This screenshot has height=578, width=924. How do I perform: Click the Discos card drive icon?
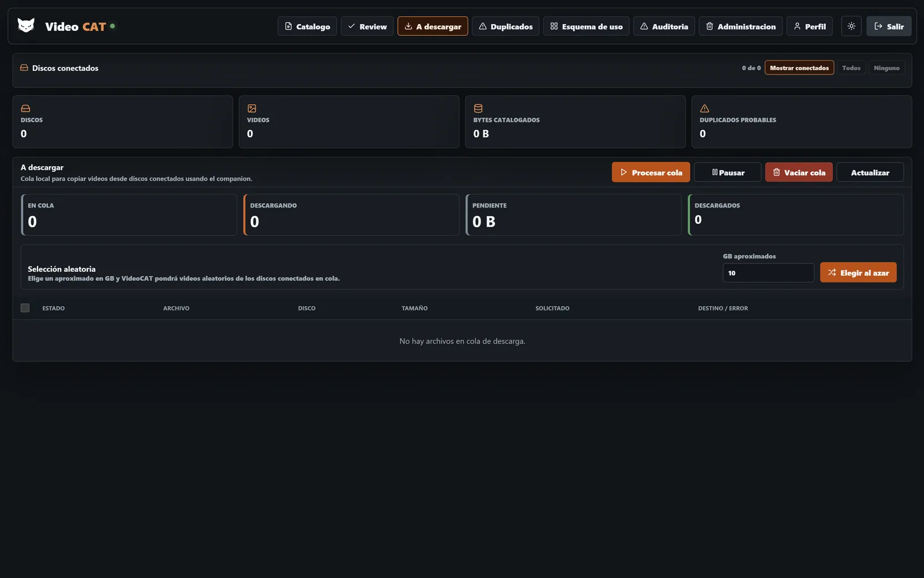(x=25, y=108)
